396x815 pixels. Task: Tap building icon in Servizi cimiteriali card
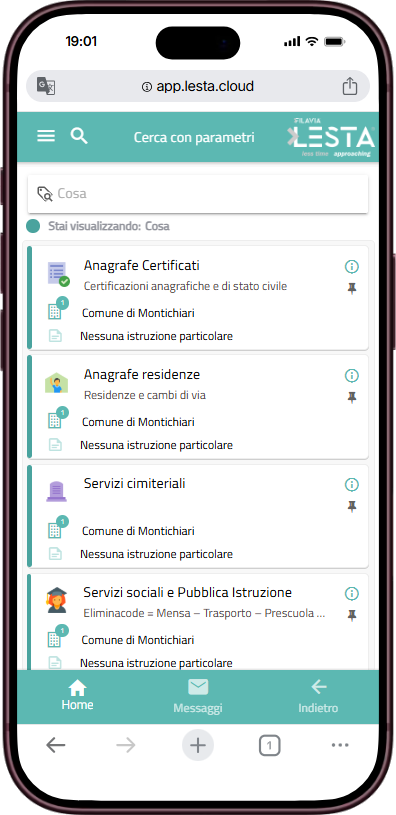55,530
